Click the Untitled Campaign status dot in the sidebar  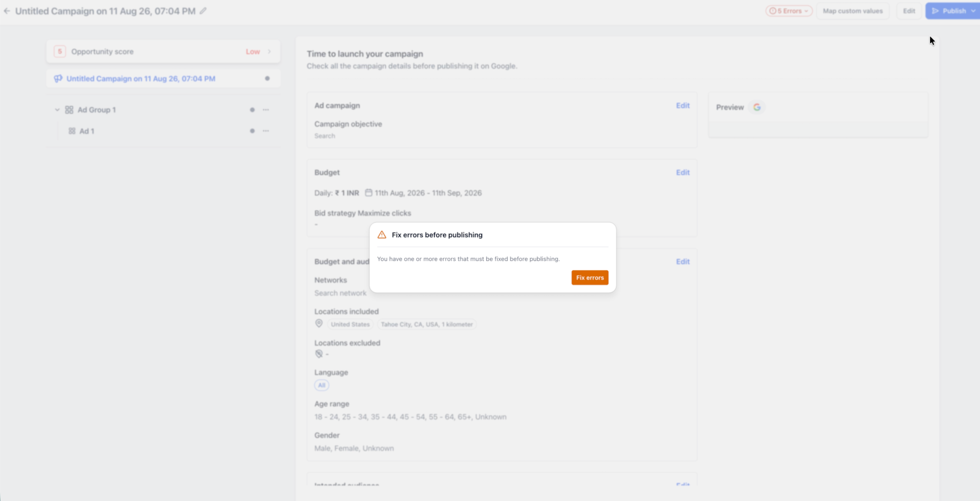pyautogui.click(x=267, y=78)
